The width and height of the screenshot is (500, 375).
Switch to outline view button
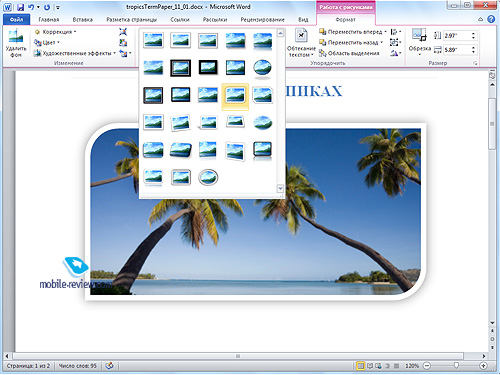[387, 366]
